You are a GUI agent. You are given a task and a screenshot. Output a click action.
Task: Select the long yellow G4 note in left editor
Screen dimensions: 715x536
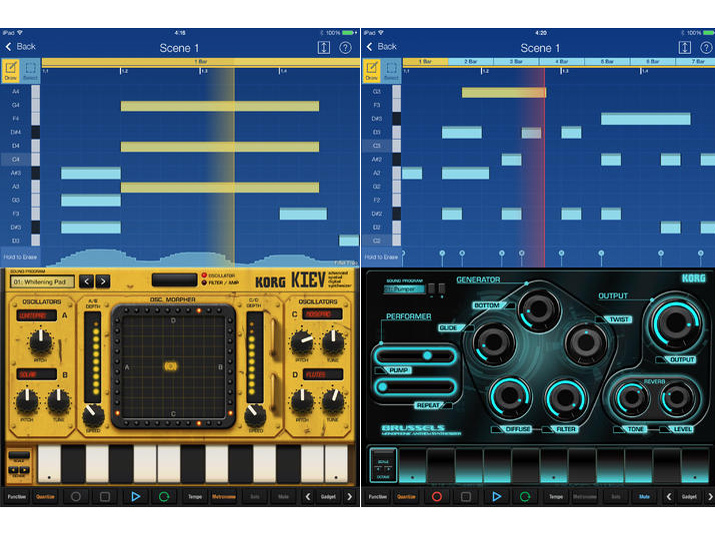[220, 106]
